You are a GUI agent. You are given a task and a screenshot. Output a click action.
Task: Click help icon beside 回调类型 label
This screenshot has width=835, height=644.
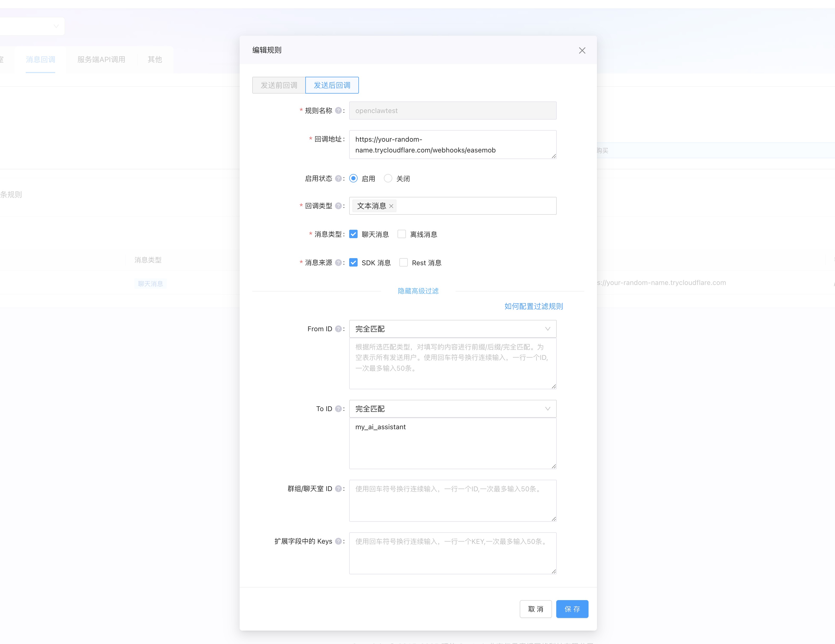coord(338,206)
